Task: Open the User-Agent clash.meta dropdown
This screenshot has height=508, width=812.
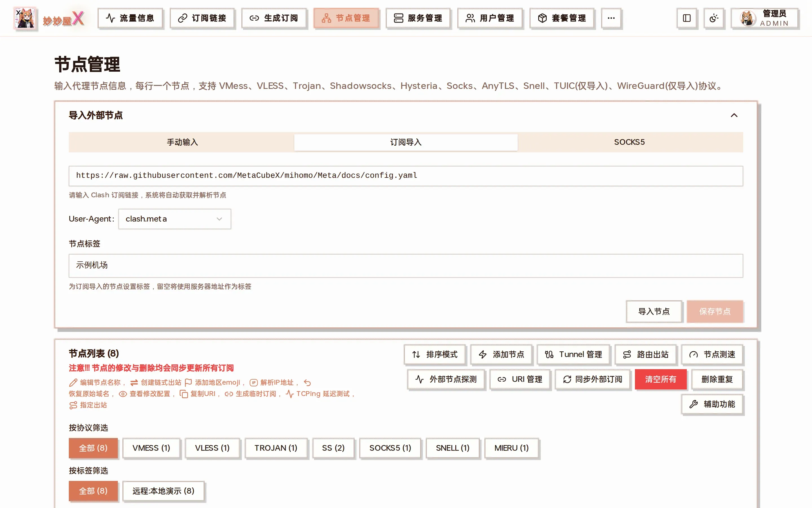Action: pos(175,219)
